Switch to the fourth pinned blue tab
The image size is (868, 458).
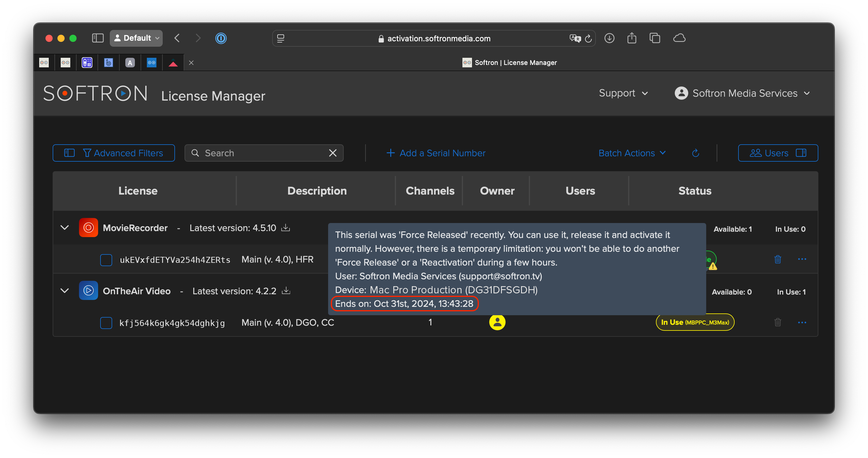point(109,62)
